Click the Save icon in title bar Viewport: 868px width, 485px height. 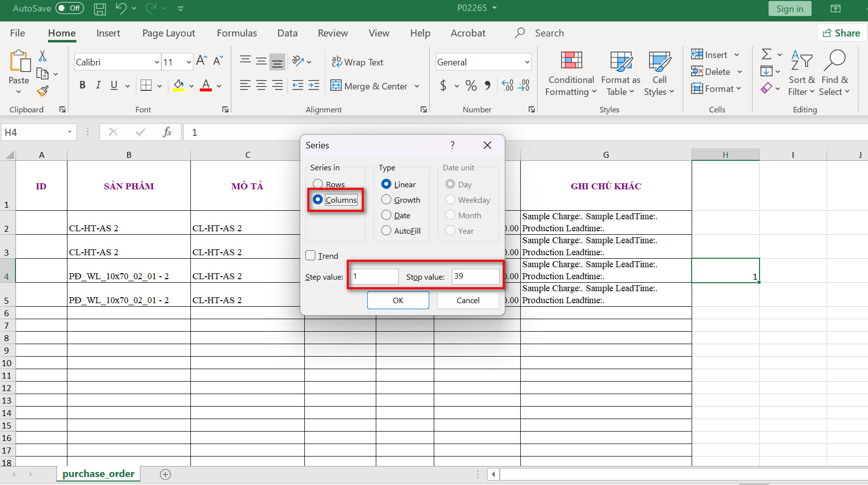[x=100, y=8]
